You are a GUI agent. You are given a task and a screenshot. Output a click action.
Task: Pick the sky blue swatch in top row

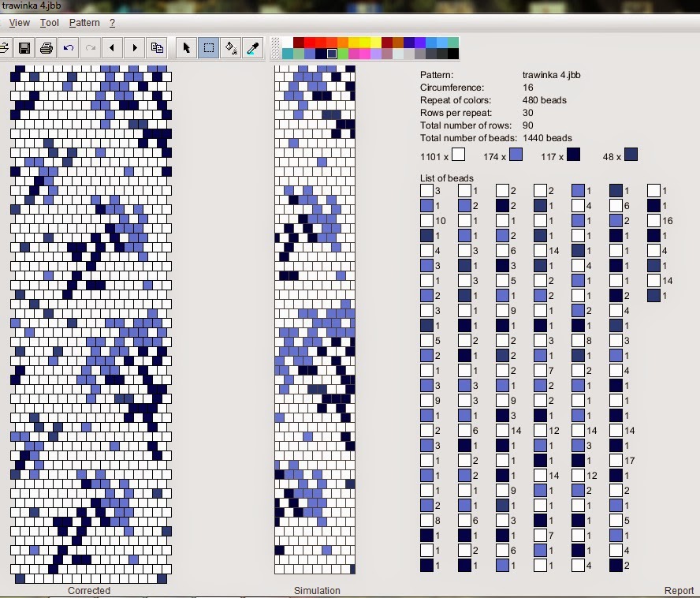pyautogui.click(x=442, y=43)
